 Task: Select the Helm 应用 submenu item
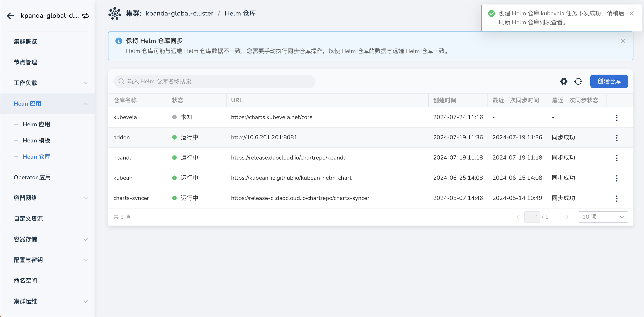[x=36, y=124]
